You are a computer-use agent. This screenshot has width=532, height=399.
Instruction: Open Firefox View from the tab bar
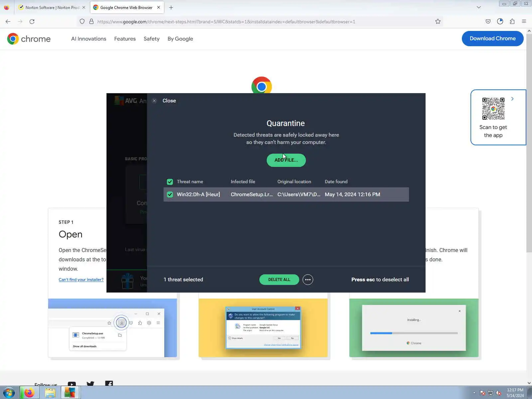point(6,7)
